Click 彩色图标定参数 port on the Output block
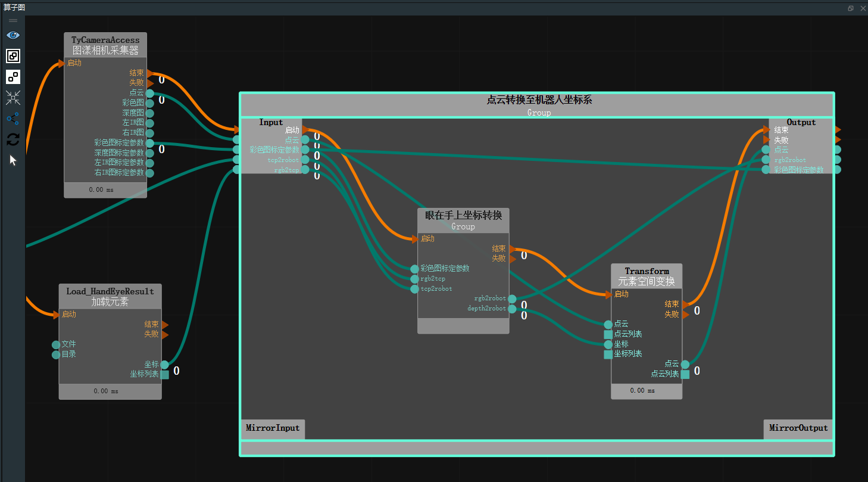The width and height of the screenshot is (868, 482). [x=766, y=170]
